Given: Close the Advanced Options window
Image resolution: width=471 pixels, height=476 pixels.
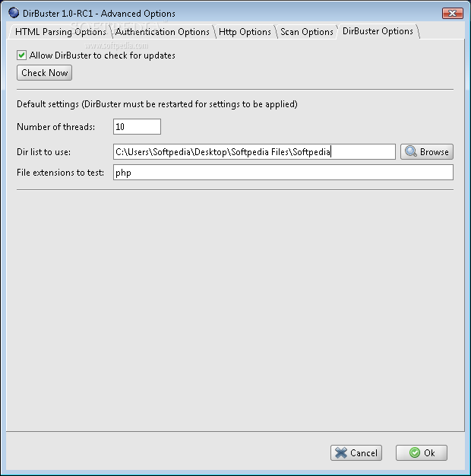Looking at the screenshot, I should (x=452, y=14).
